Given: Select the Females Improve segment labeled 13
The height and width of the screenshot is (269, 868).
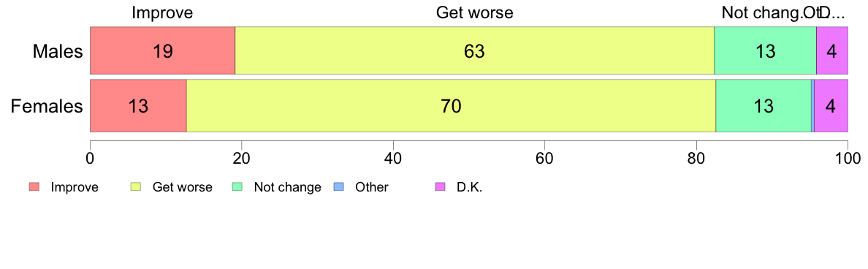Looking at the screenshot, I should pos(138,106).
